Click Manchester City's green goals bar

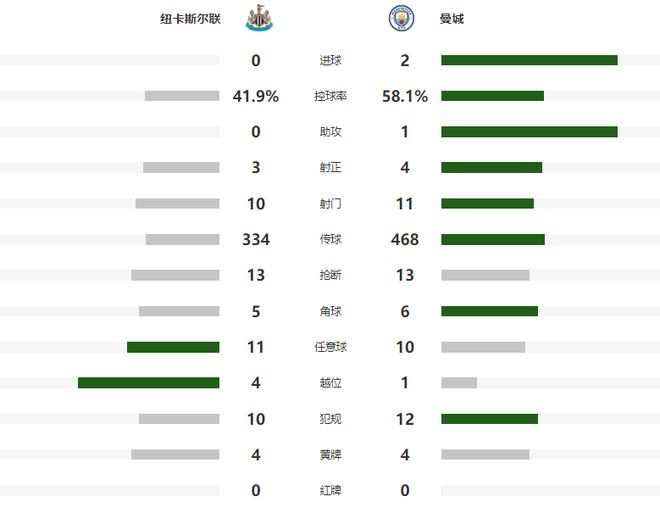tap(529, 60)
